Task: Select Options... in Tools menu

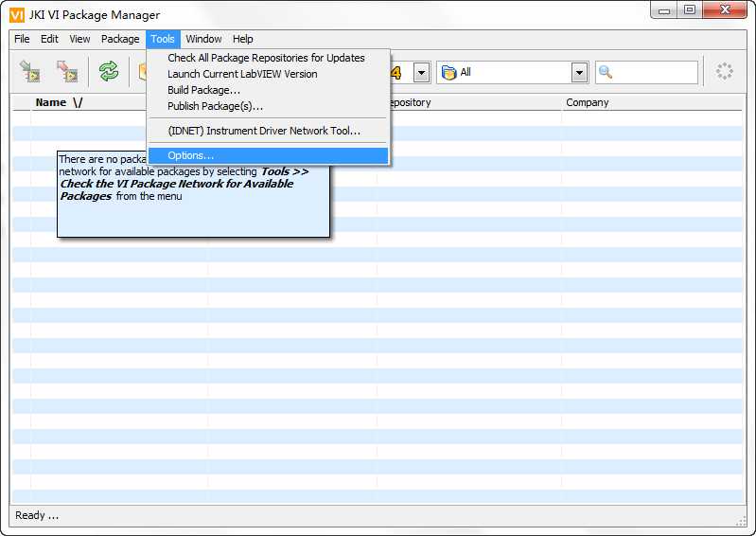Action: coord(268,156)
